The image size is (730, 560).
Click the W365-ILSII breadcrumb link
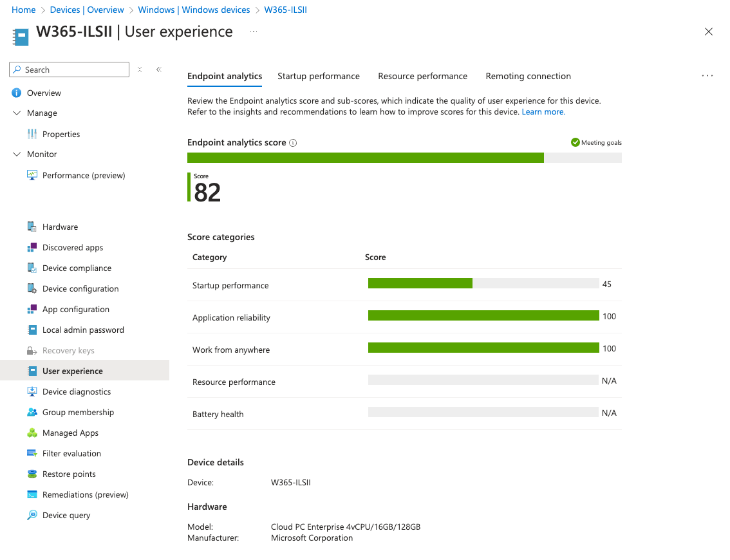[285, 10]
